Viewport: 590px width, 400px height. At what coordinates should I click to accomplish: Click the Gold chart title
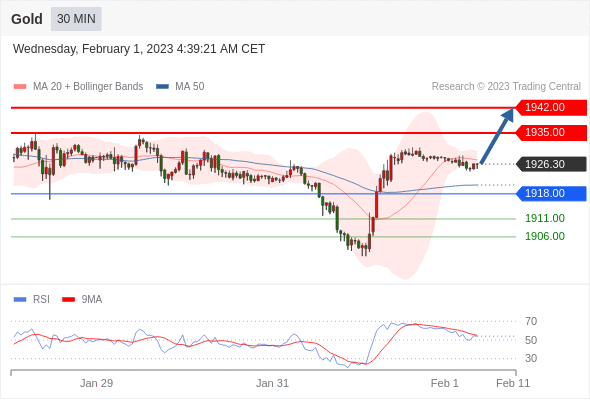pyautogui.click(x=27, y=19)
